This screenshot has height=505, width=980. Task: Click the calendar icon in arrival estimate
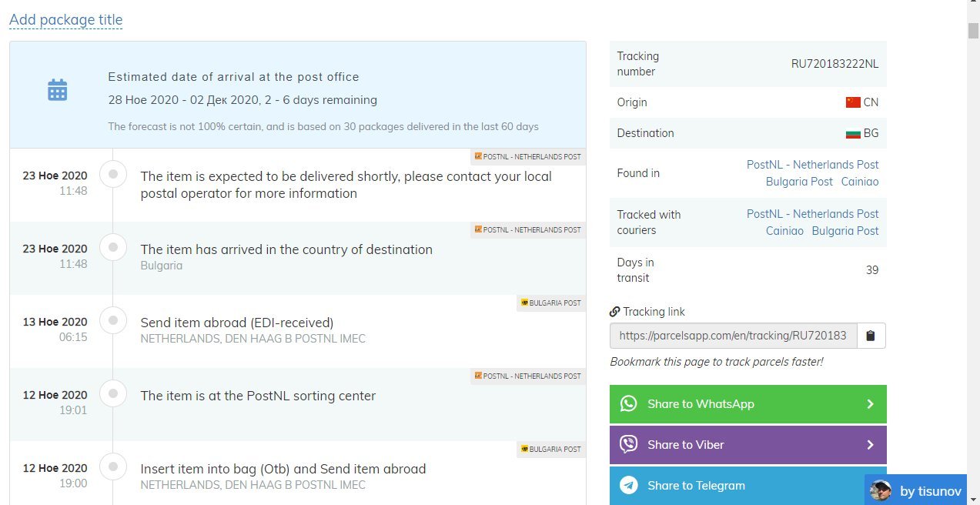pos(58,90)
